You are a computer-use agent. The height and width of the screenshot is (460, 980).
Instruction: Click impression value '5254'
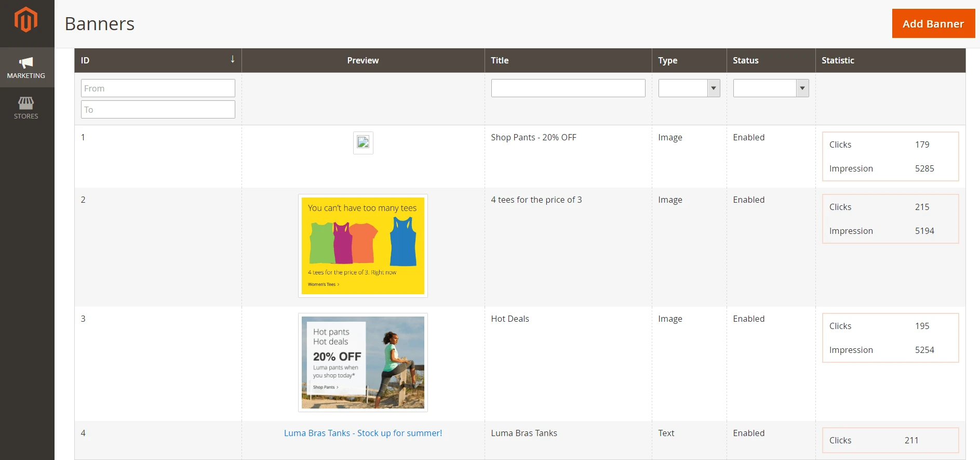coord(924,350)
